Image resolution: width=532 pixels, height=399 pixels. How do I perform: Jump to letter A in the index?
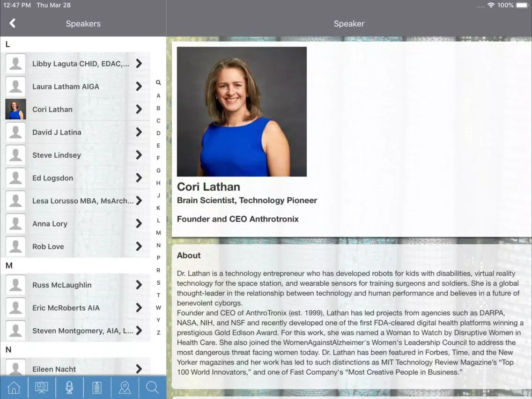pos(158,96)
